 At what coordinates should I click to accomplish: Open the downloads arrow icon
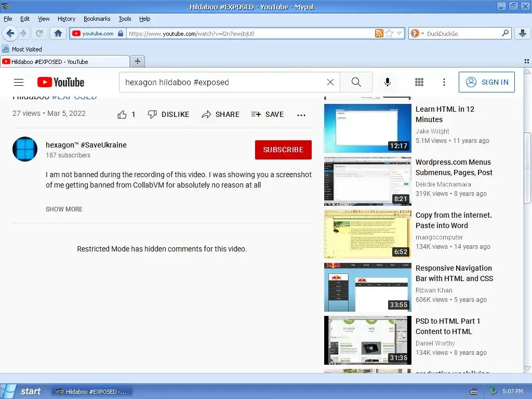pyautogui.click(x=523, y=33)
